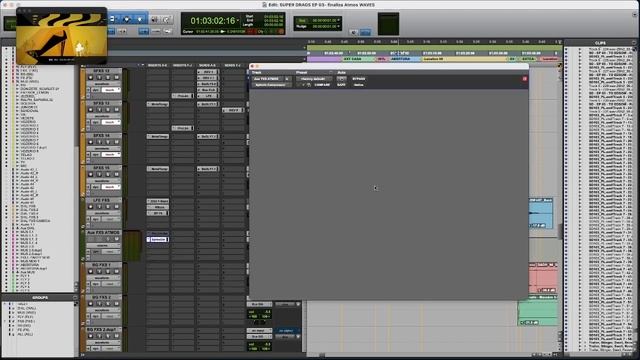This screenshot has width=640, height=360.
Task: Click BYPASS in the plugin window
Action: click(359, 79)
